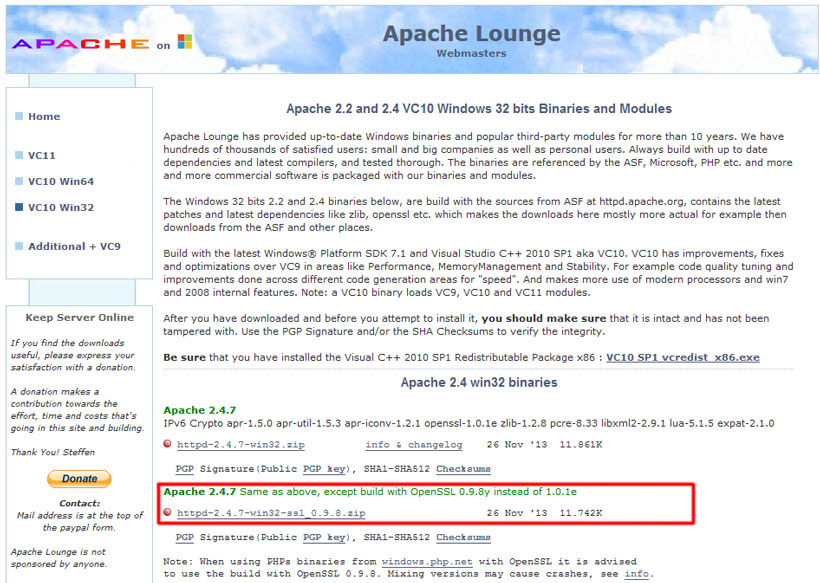Viewport: 820px width, 583px height.
Task: Open the VC10 Win64 section
Action: click(61, 181)
